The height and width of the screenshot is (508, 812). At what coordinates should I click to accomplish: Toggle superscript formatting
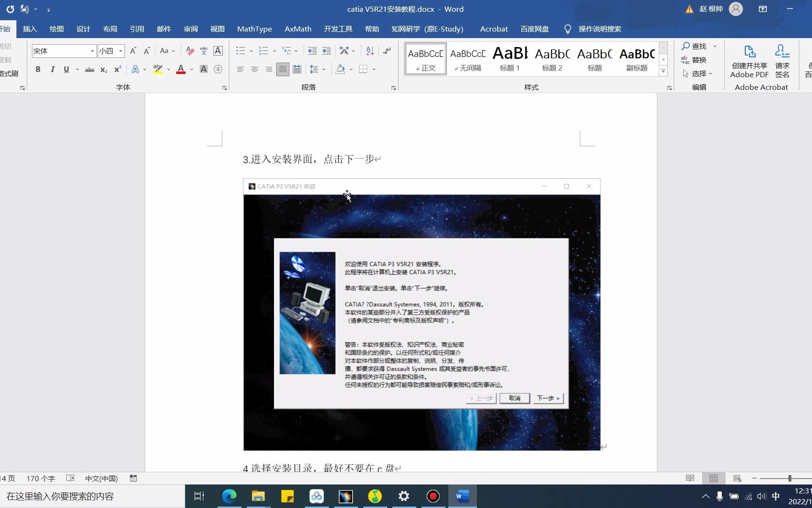[x=117, y=69]
